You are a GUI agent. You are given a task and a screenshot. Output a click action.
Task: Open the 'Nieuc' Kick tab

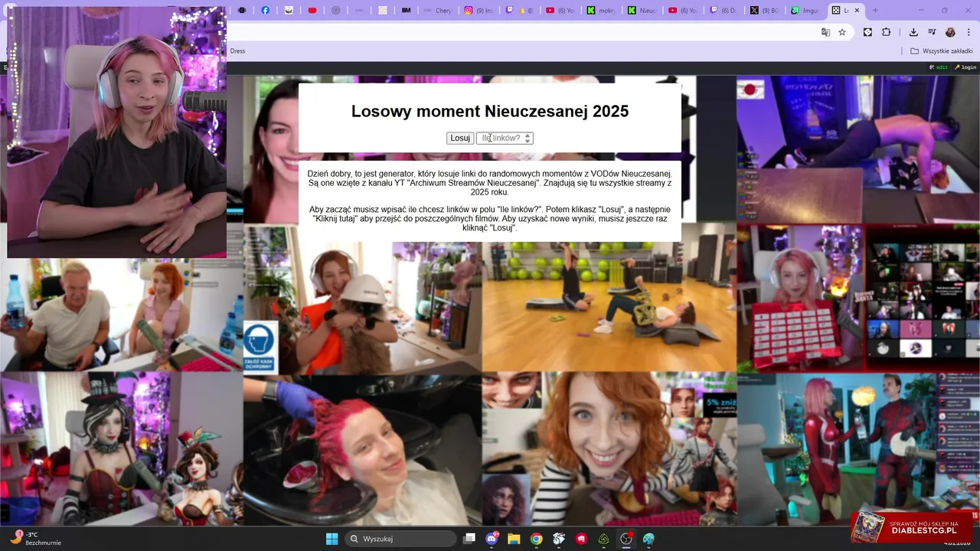click(x=642, y=11)
